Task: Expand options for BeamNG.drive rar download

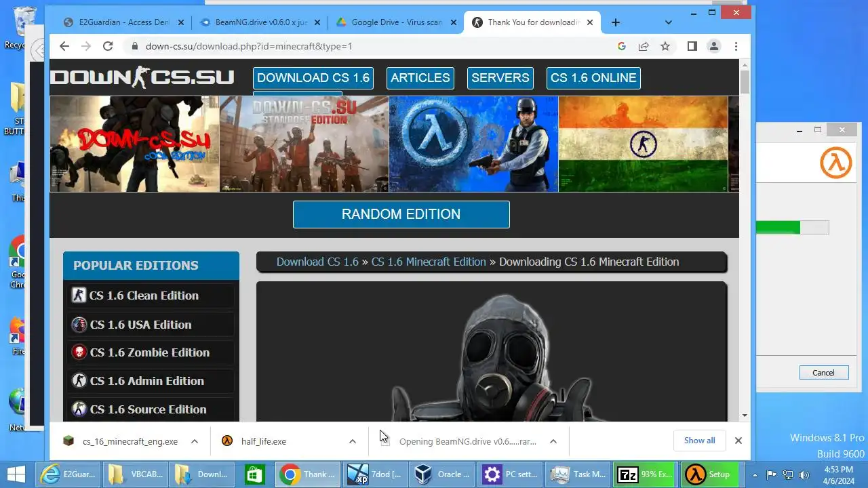Action: 553,441
